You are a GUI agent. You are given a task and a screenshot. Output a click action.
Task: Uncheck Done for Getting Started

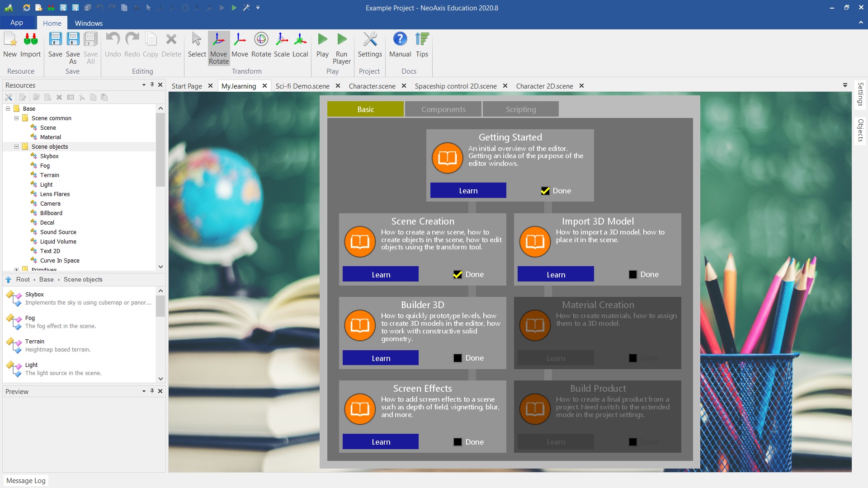(545, 191)
